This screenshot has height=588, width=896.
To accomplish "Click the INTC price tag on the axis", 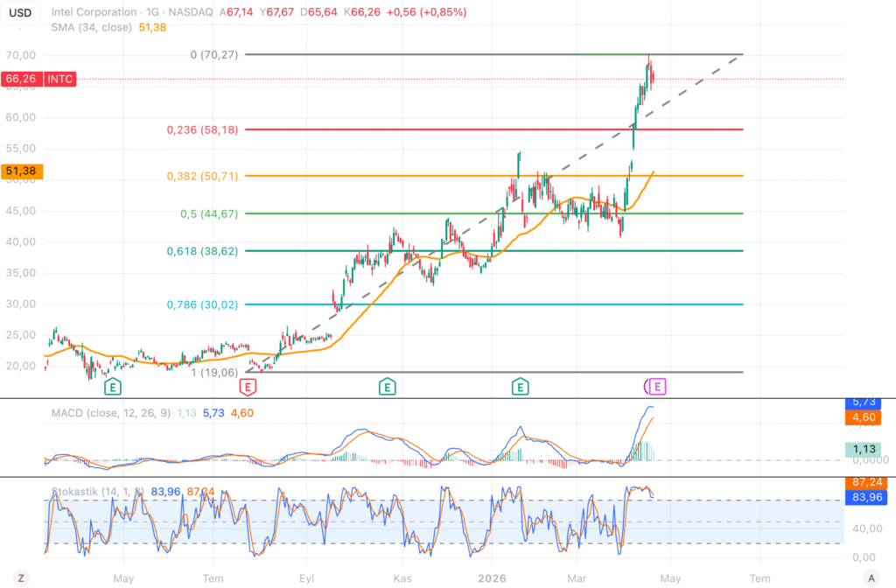I will [38, 80].
